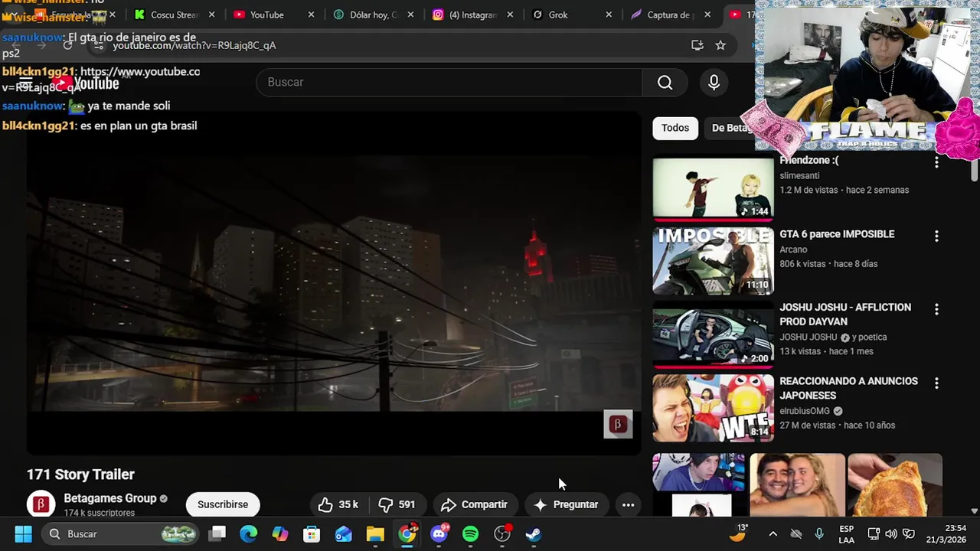This screenshot has height=551, width=980.
Task: Switch to the Captura de pantalla browser tab
Action: tap(669, 15)
